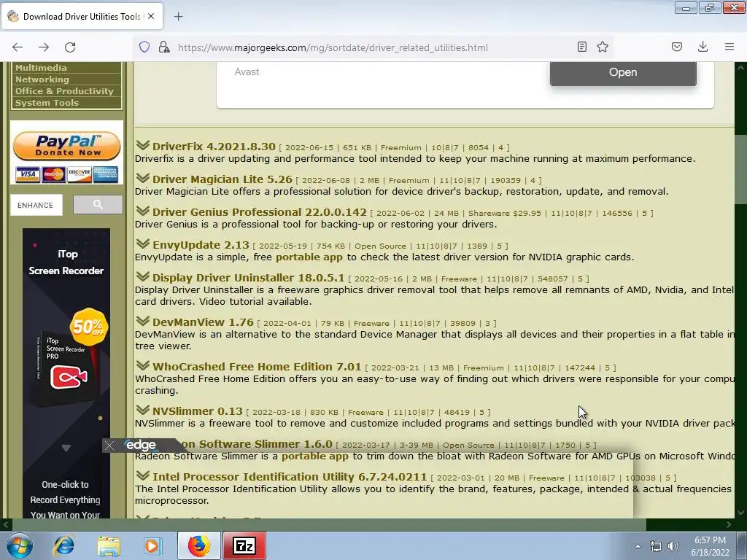Toggle reader view icon in address bar
Screen dimensions: 747x560
tap(581, 47)
